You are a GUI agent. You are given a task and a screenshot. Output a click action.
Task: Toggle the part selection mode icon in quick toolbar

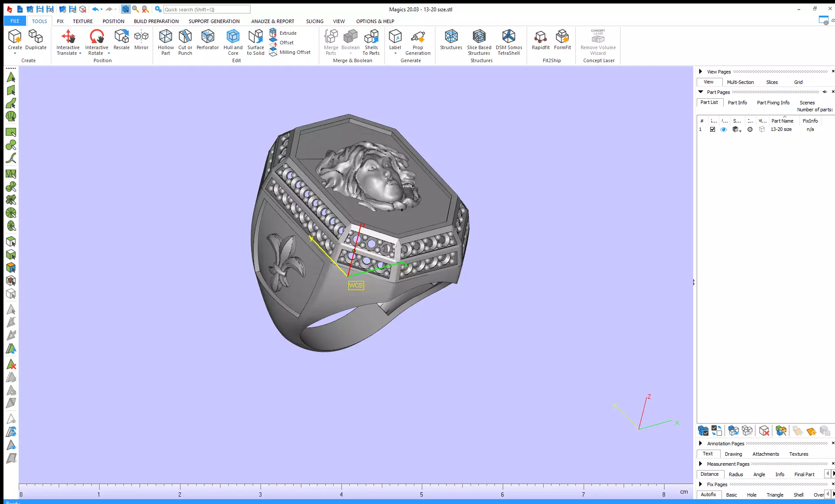click(125, 9)
